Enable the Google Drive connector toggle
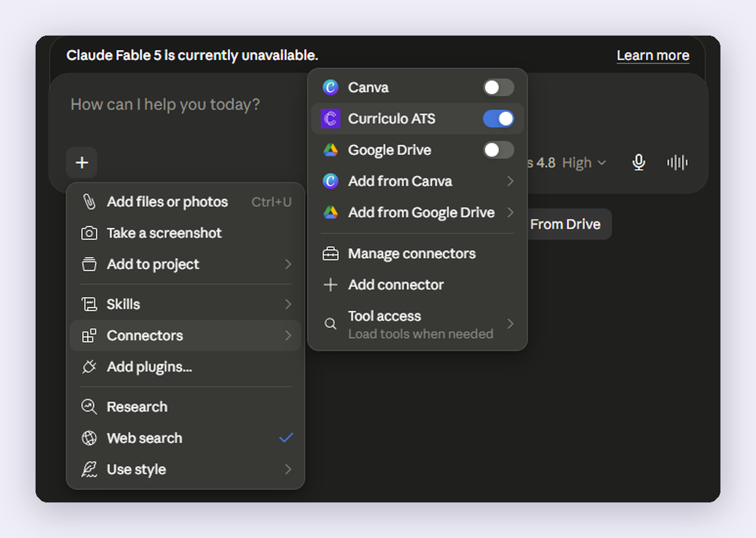This screenshot has height=538, width=756. point(499,150)
